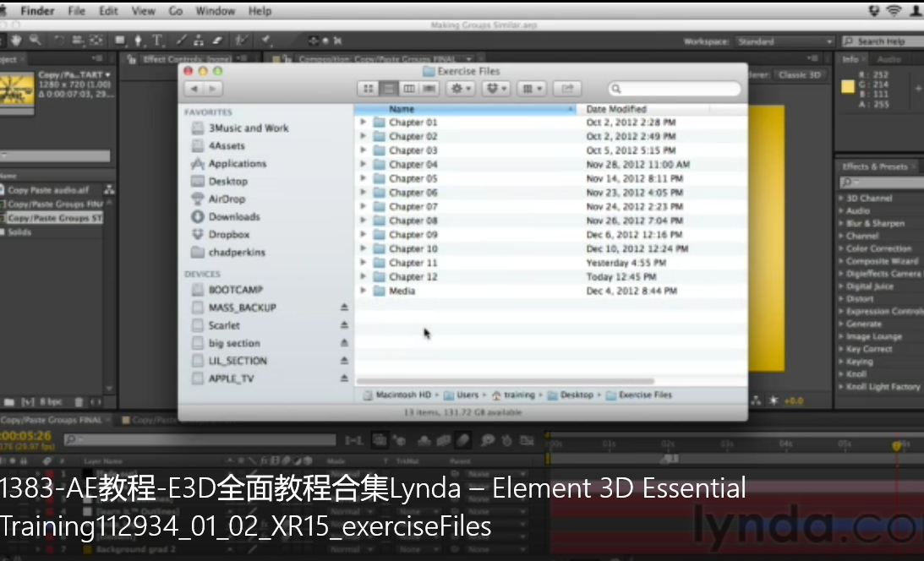The height and width of the screenshot is (561, 924).
Task: Click the Finder horizontal scrollbar
Action: 506,381
